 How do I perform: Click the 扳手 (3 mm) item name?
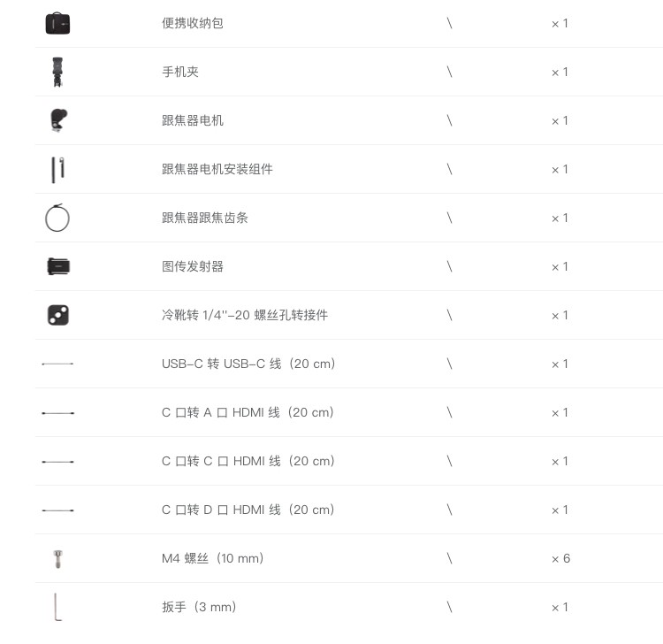pyautogui.click(x=199, y=607)
